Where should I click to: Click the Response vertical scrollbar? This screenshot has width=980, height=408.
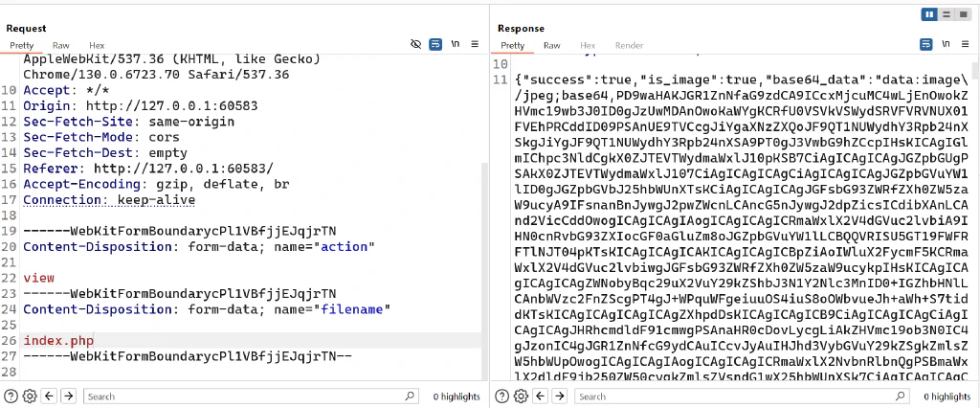point(975,219)
